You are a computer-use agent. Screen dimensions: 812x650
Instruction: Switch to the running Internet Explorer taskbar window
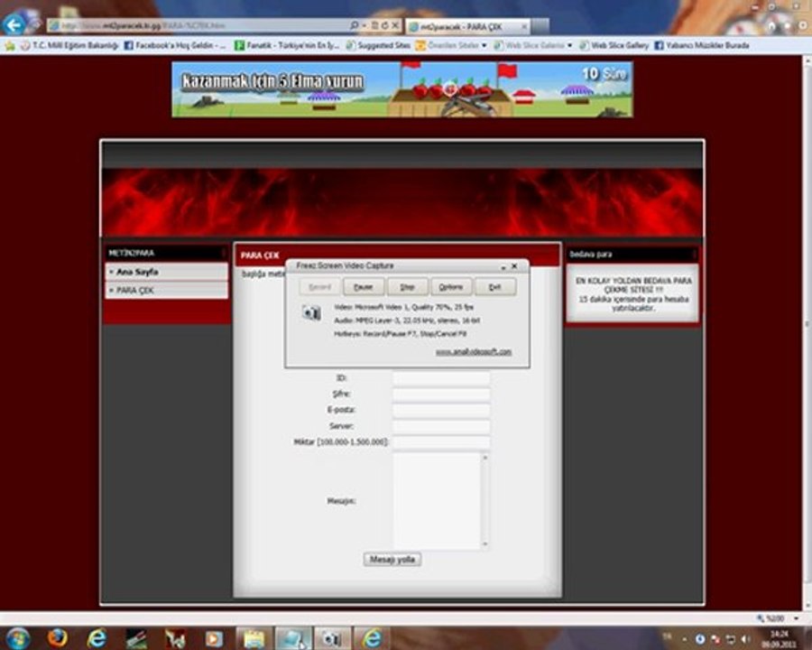pos(372,638)
